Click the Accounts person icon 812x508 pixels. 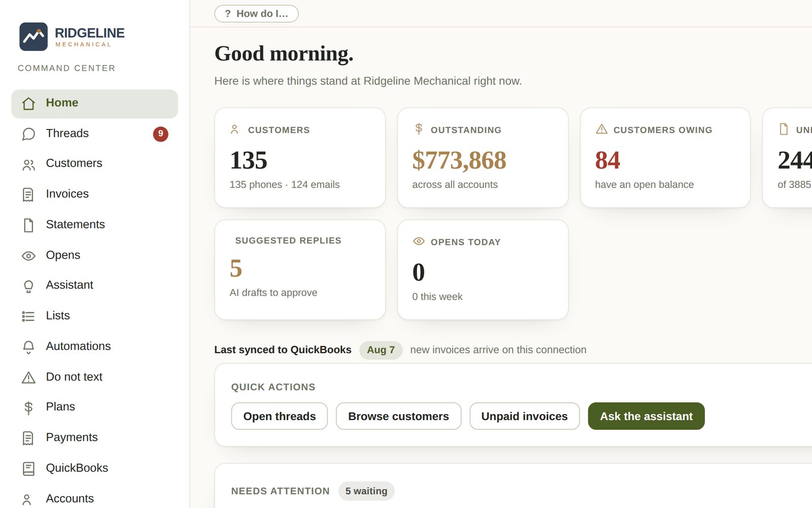[27, 499]
